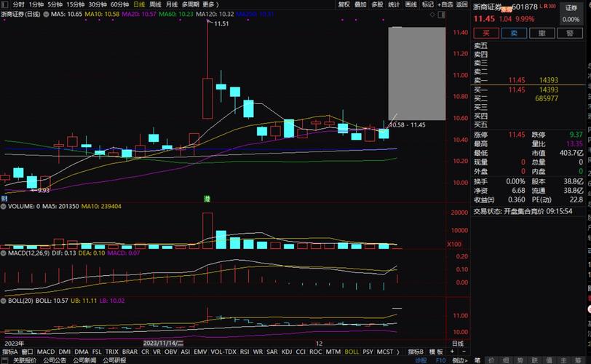Switch chart to 周线 weekly period

coord(155,4)
